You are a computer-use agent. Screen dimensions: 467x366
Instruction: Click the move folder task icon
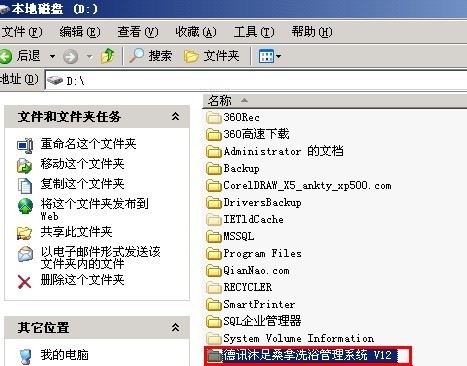coord(25,166)
